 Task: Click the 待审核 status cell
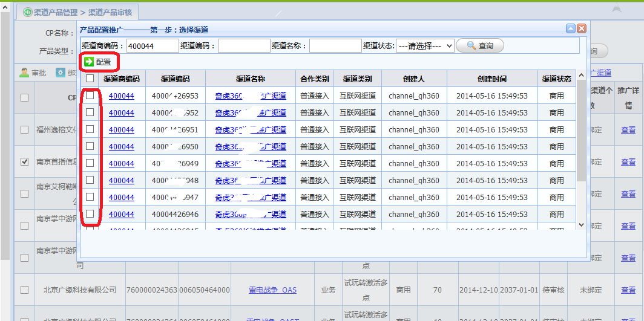[554, 290]
